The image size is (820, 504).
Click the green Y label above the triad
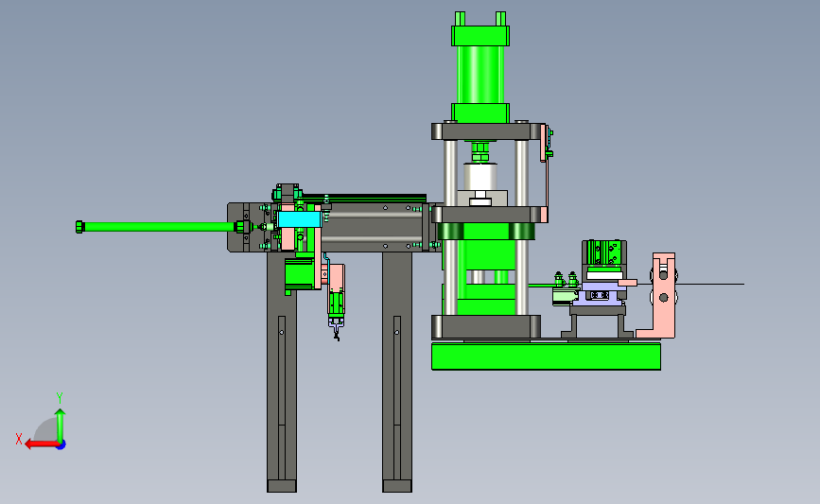pyautogui.click(x=60, y=398)
